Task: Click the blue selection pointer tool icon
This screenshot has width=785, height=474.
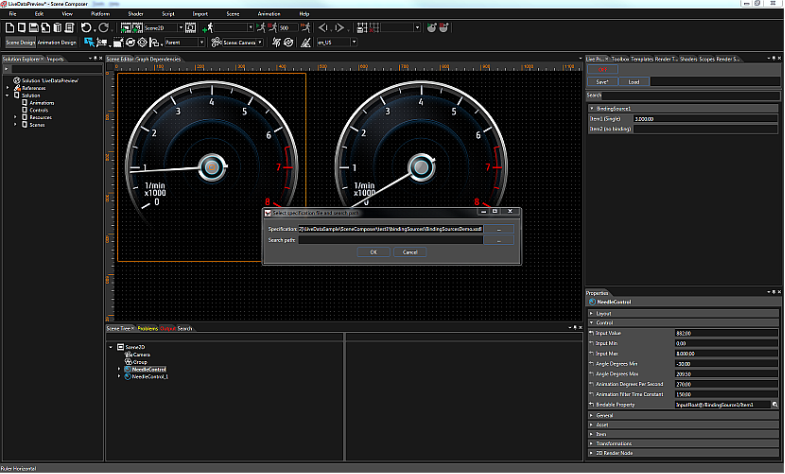Action: 89,43
